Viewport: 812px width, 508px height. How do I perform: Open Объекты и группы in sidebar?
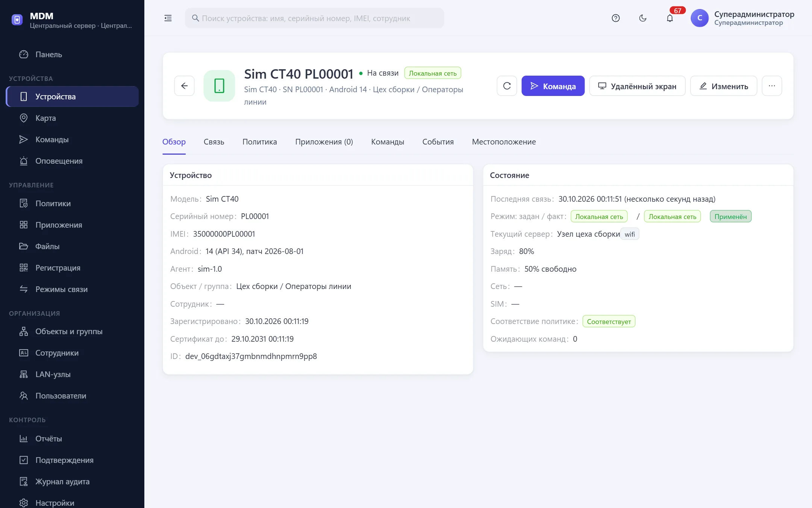pos(72,331)
